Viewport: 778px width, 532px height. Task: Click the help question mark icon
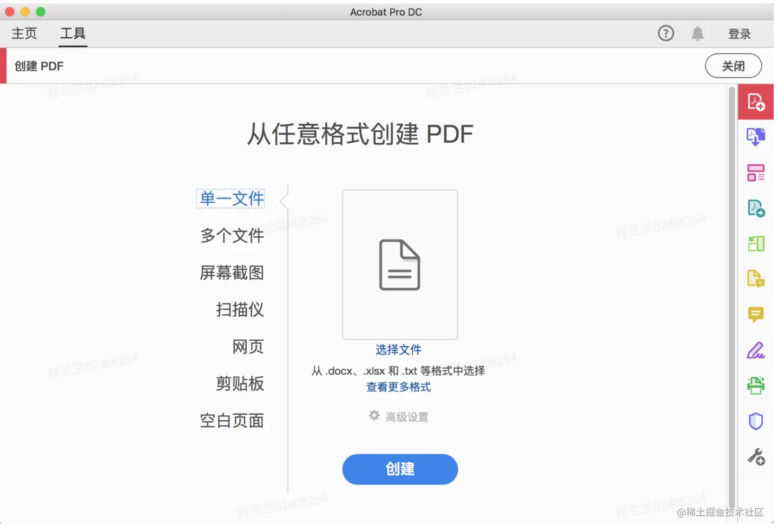665,34
